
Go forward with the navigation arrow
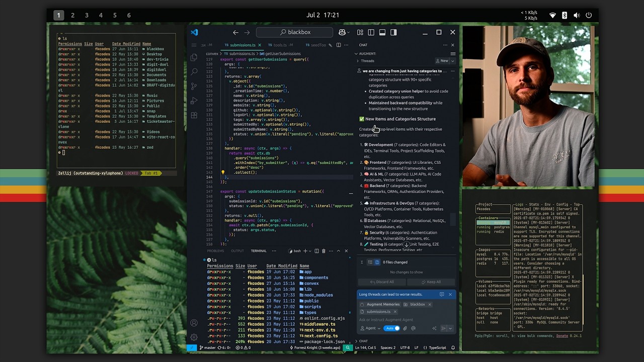[247, 32]
